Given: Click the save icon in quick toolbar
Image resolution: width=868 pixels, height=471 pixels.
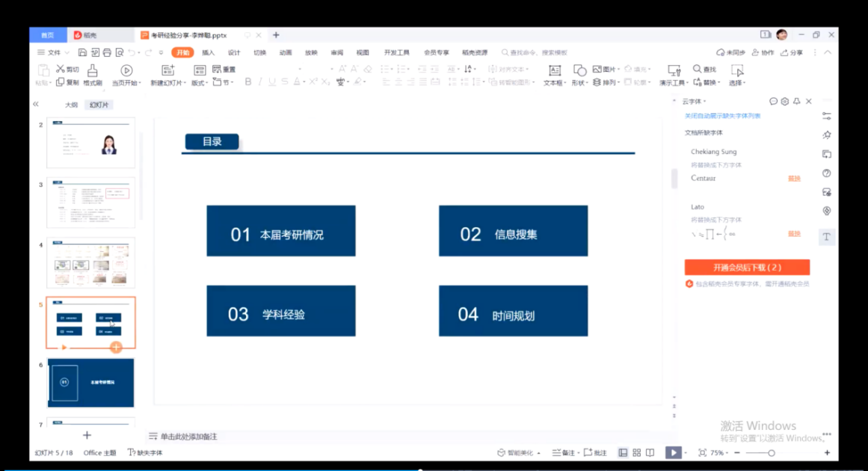Looking at the screenshot, I should pyautogui.click(x=83, y=53).
